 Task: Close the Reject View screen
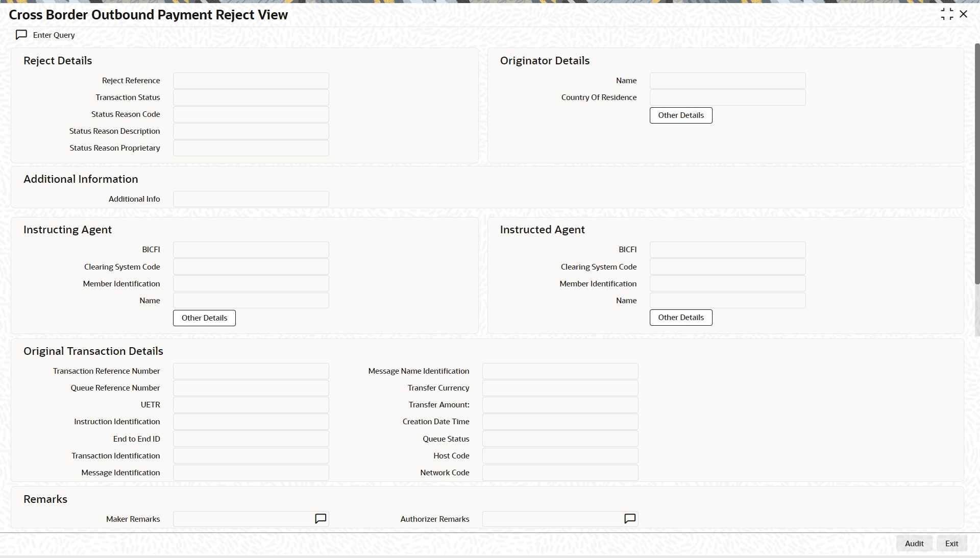[x=964, y=14]
